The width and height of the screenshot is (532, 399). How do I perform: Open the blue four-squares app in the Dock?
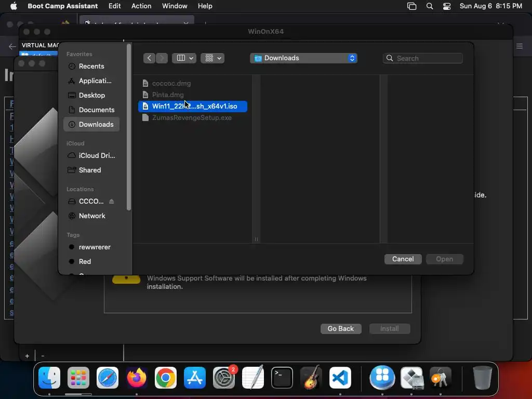(x=382, y=377)
